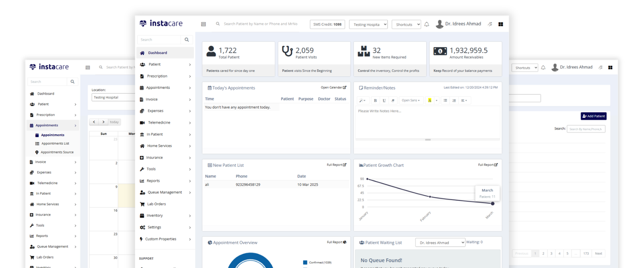
Task: Click the Add Patient button
Action: coord(593,116)
